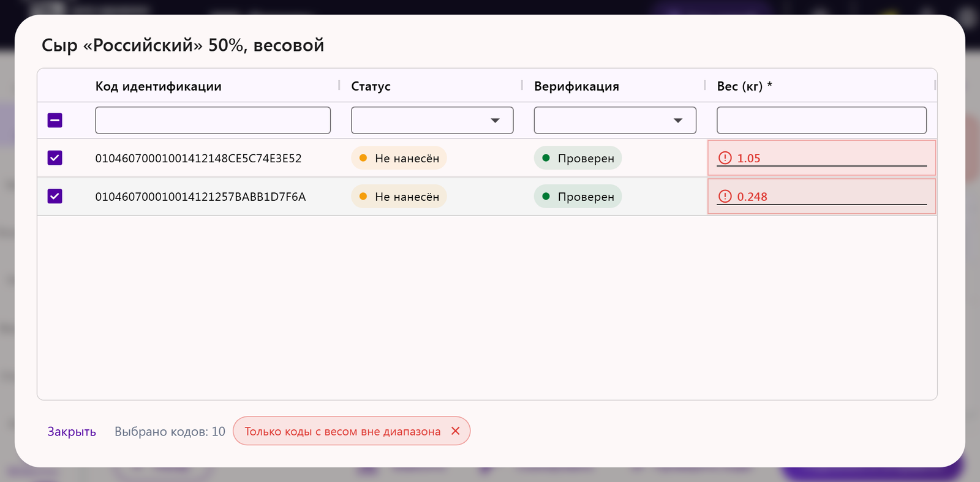980x482 pixels.
Task: Click the second row's Проверен badge
Action: coord(578,196)
